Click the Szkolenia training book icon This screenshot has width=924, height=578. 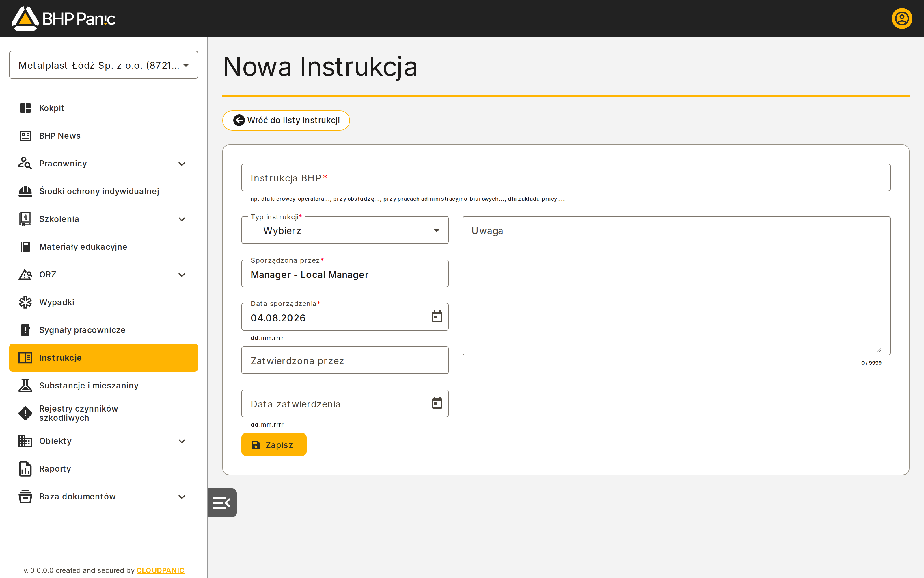point(25,219)
